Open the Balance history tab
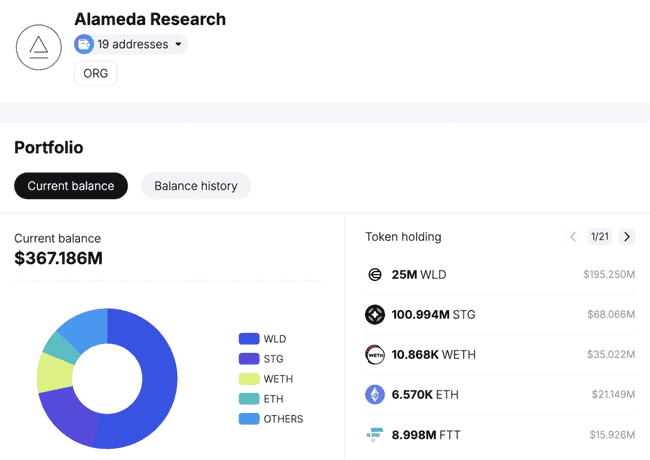The image size is (650, 460). point(196,186)
